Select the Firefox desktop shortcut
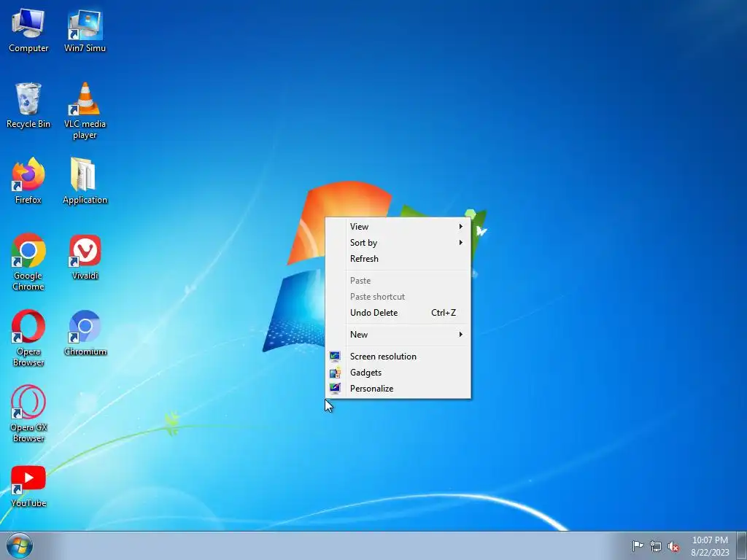747x560 pixels. (28, 181)
